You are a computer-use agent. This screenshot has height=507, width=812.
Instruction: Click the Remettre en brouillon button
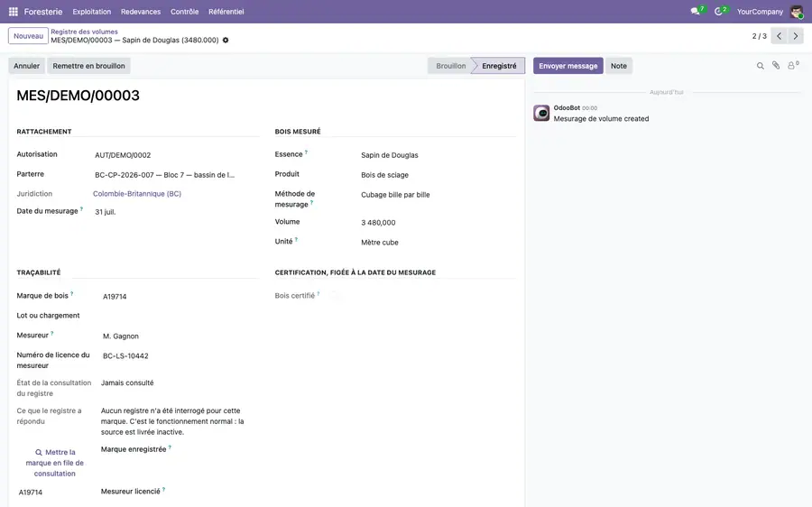pos(88,66)
